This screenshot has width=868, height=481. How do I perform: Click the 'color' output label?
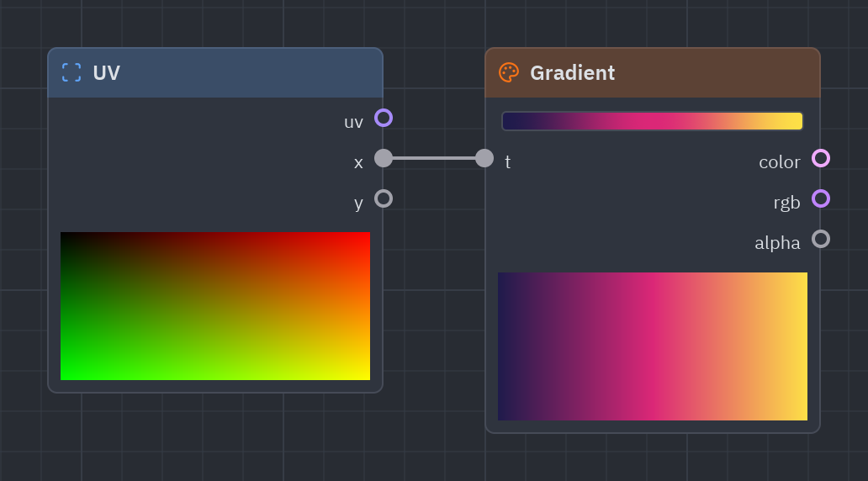(780, 162)
